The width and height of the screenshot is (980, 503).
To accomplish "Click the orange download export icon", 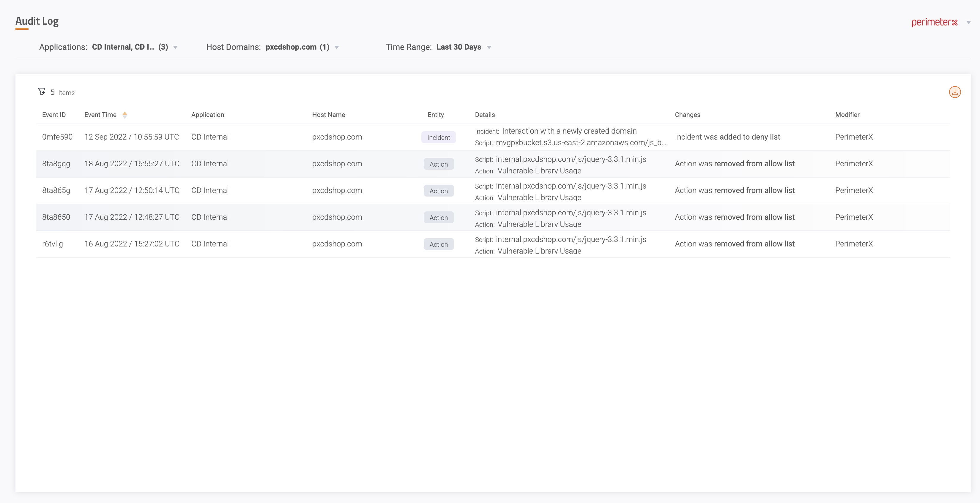I will click(954, 92).
